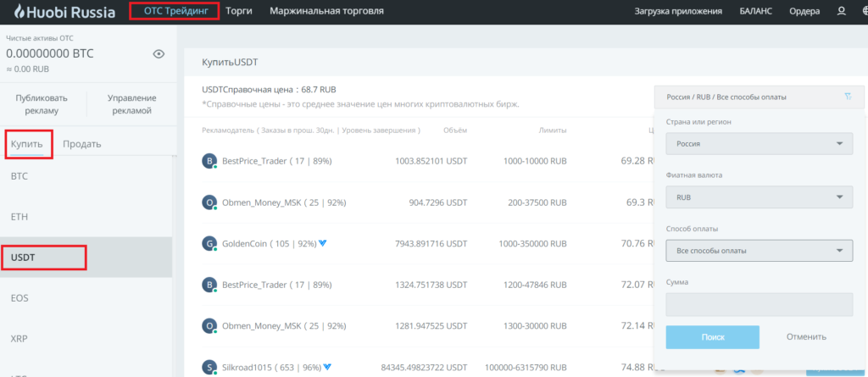Open the user profile icon
868x377 pixels.
[x=842, y=11]
